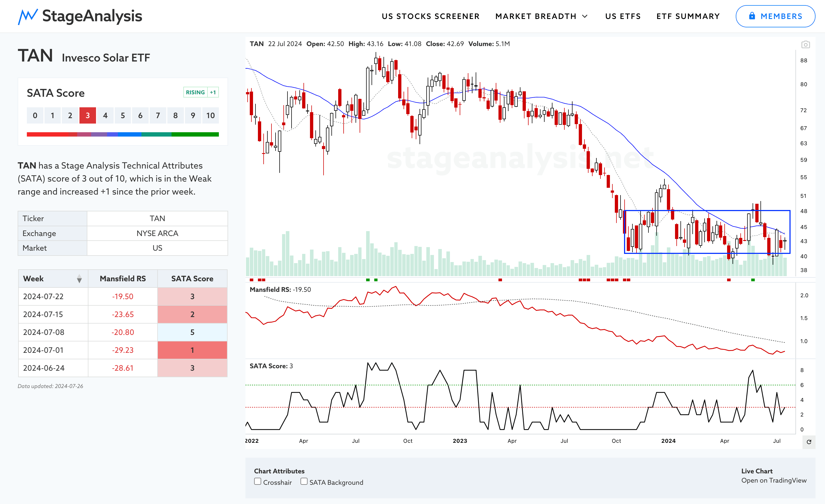Screen dimensions: 825x504
Task: Click the Market US table value
Action: click(157, 248)
